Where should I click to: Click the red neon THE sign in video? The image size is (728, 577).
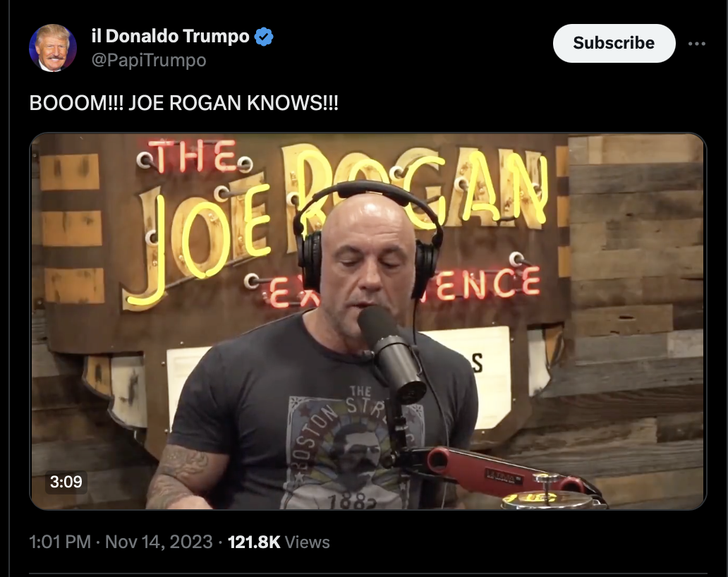195,158
